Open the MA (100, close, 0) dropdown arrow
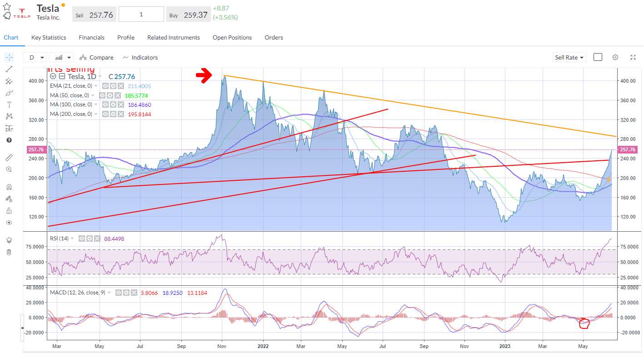This screenshot has width=644, height=353. [96, 105]
